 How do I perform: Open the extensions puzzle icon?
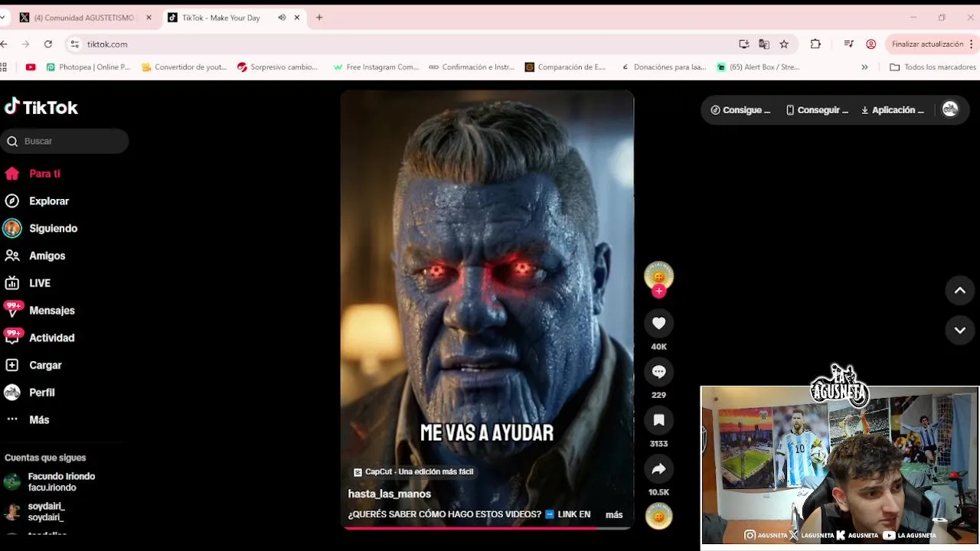point(815,44)
